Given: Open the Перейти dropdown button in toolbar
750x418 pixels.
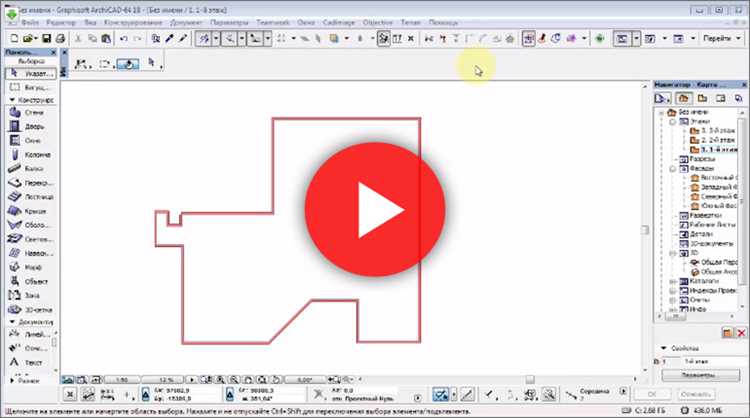Looking at the screenshot, I should 722,38.
